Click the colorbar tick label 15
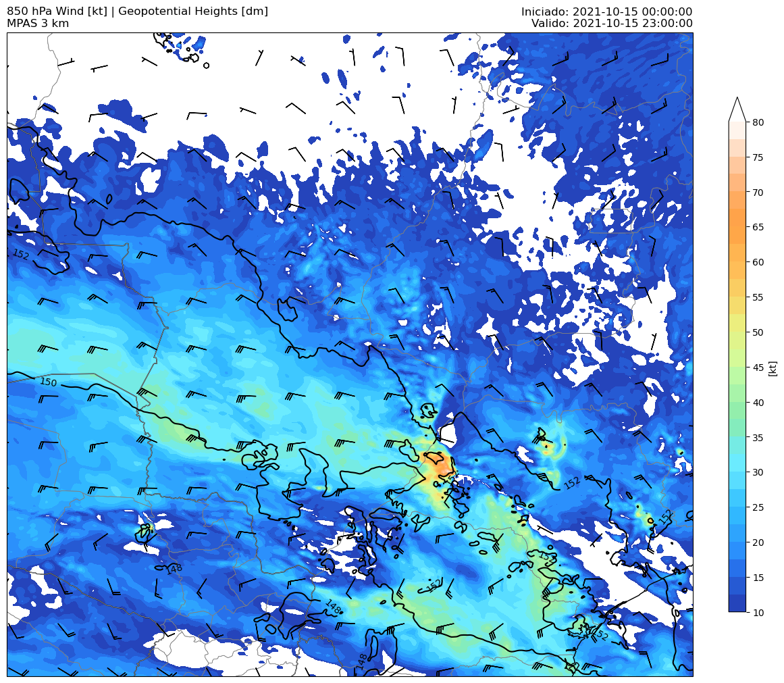This screenshot has height=683, width=784. click(x=758, y=577)
